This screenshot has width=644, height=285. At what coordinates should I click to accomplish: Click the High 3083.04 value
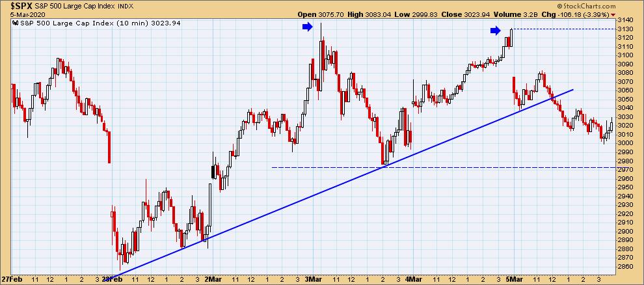click(369, 14)
